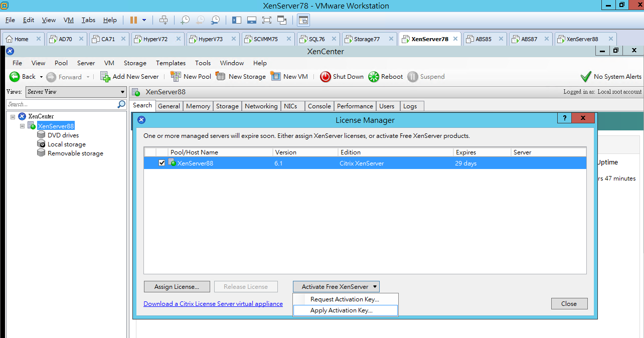Image resolution: width=644 pixels, height=338 pixels.
Task: Click the green Back arrow in XenCenter
Action: pyautogui.click(x=15, y=77)
